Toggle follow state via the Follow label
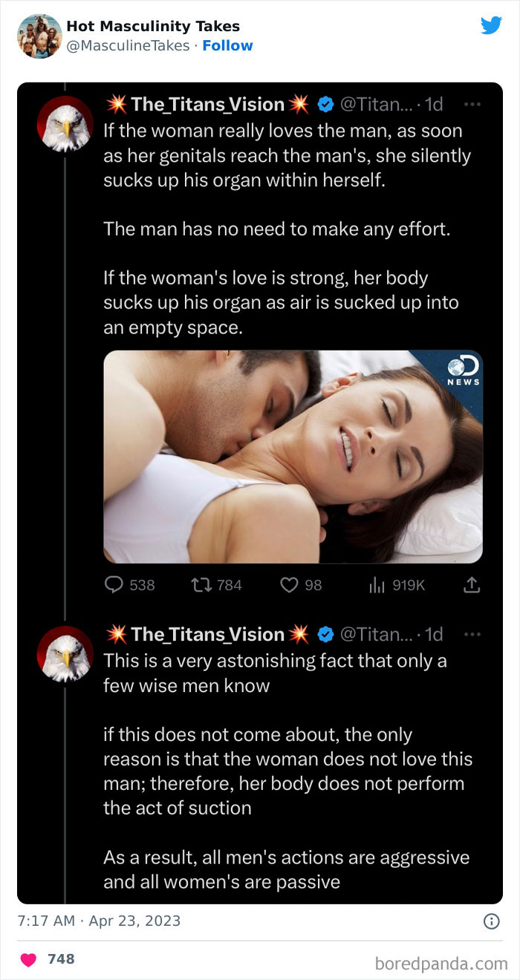The height and width of the screenshot is (980, 520). click(228, 45)
